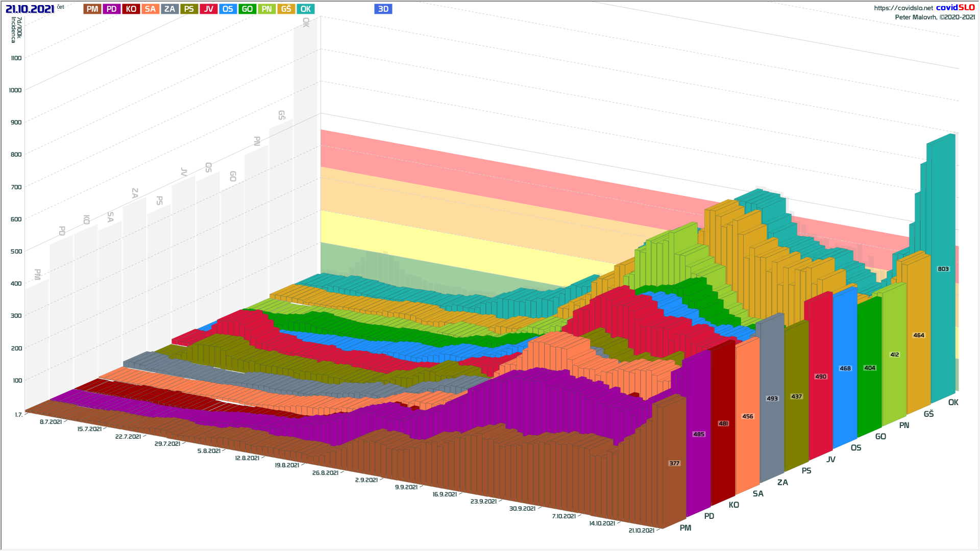Open the covidslo.net link
This screenshot has width=980, height=551.
[x=903, y=8]
